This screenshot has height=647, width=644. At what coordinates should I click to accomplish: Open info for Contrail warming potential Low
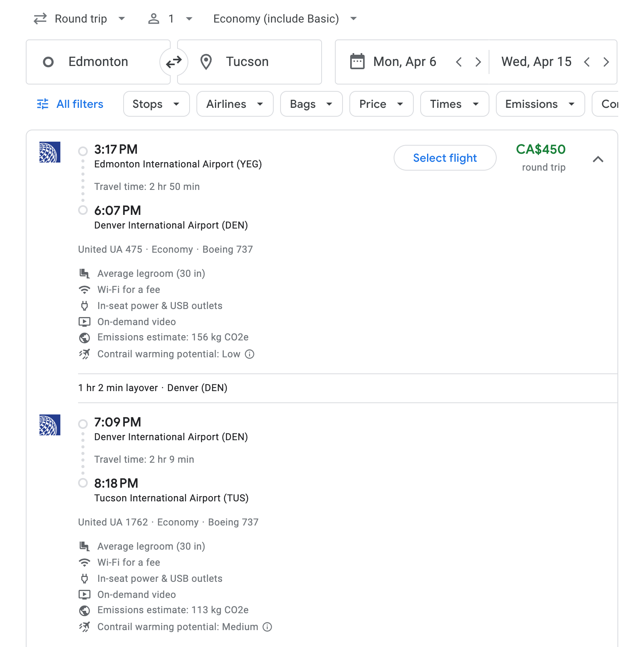(x=250, y=354)
